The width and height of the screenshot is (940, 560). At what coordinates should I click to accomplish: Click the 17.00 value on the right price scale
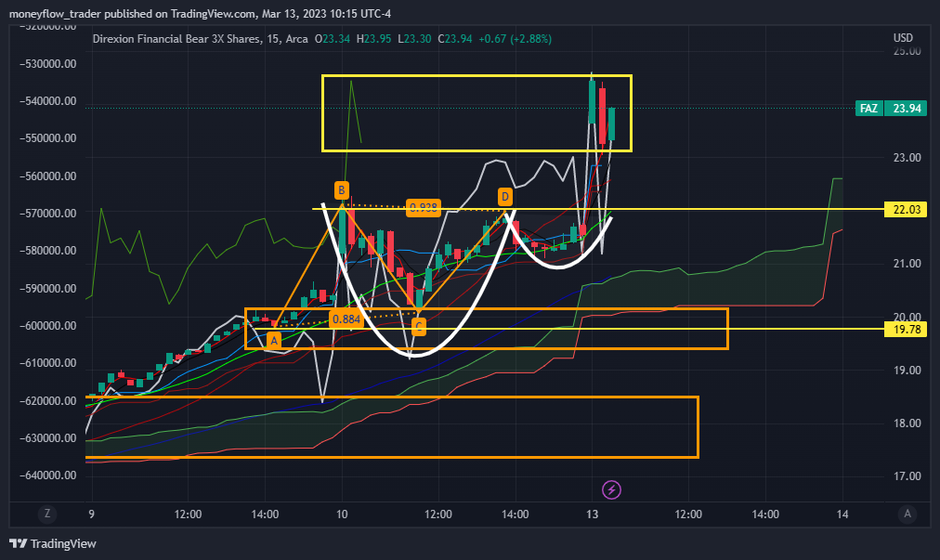coord(907,476)
